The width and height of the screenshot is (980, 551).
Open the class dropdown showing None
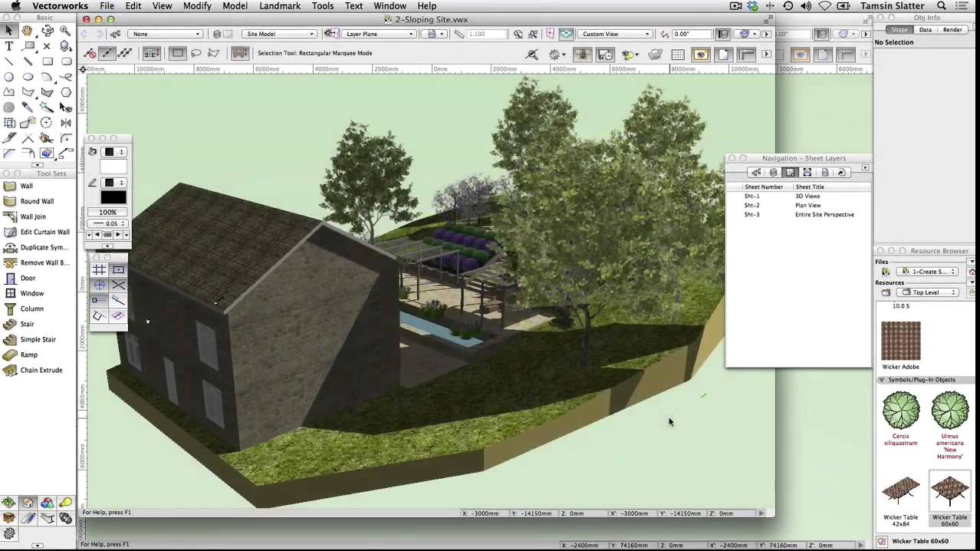tap(166, 34)
